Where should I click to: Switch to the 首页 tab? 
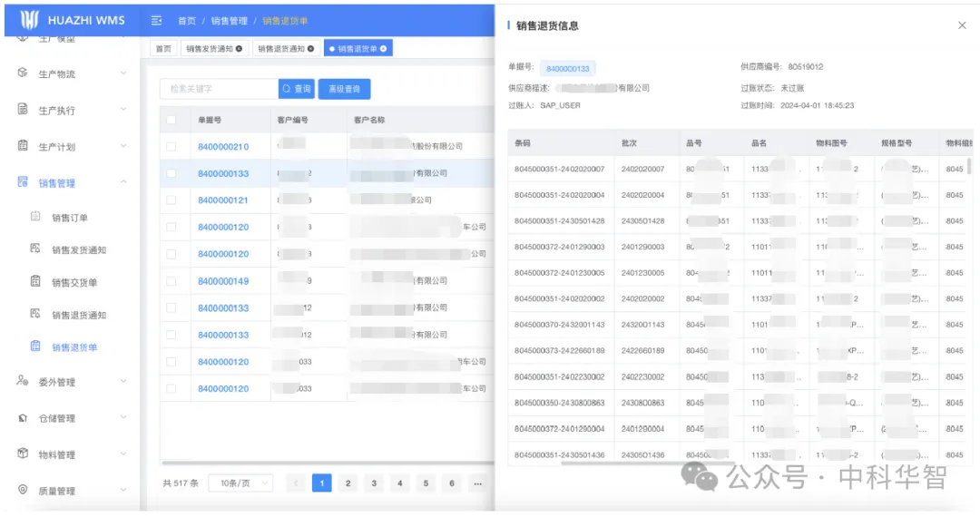pos(163,49)
